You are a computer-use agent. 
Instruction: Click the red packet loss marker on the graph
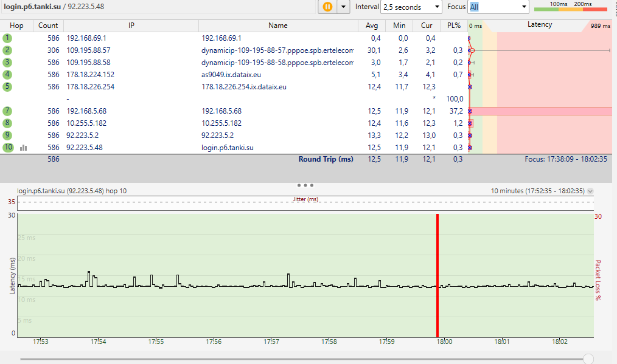coord(437,275)
